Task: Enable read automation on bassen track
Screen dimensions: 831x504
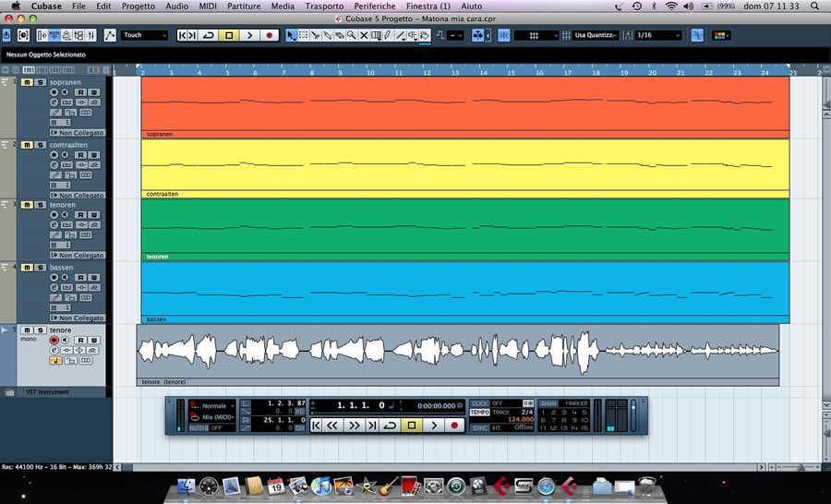Action: coord(80,277)
